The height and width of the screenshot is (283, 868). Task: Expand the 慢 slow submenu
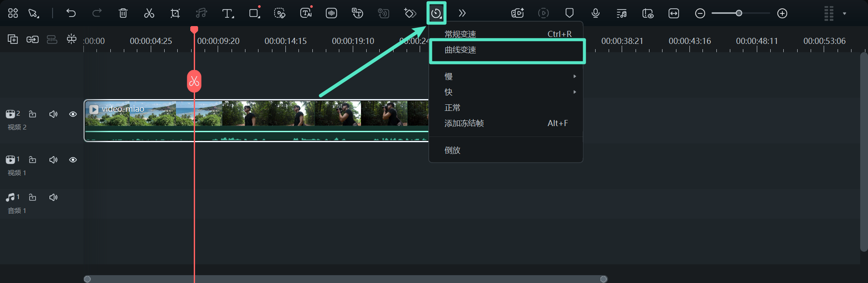pyautogui.click(x=506, y=77)
